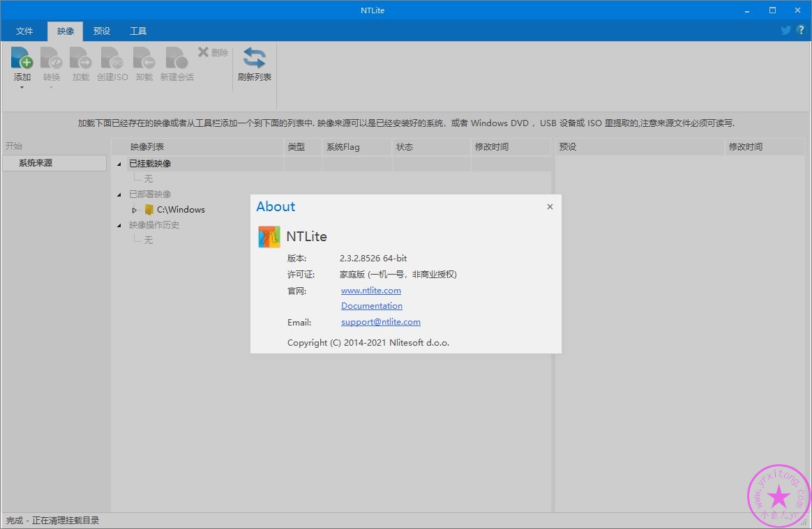The image size is (812, 529).
Task: Minimize the NTLite window
Action: coord(747,10)
